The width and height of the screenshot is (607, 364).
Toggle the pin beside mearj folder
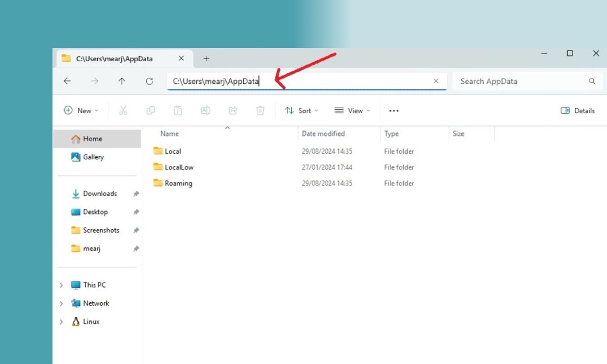coord(136,248)
